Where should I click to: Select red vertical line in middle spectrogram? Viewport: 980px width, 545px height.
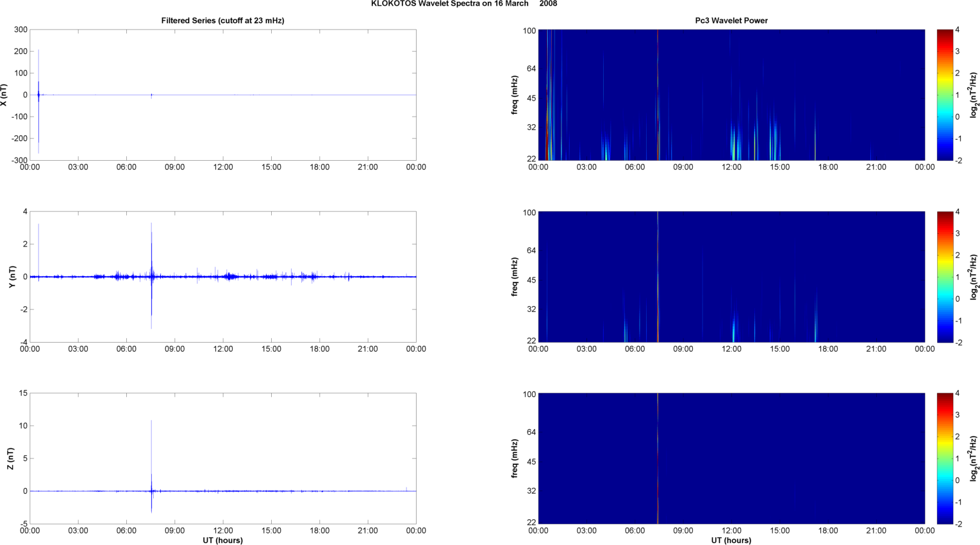coord(658,277)
